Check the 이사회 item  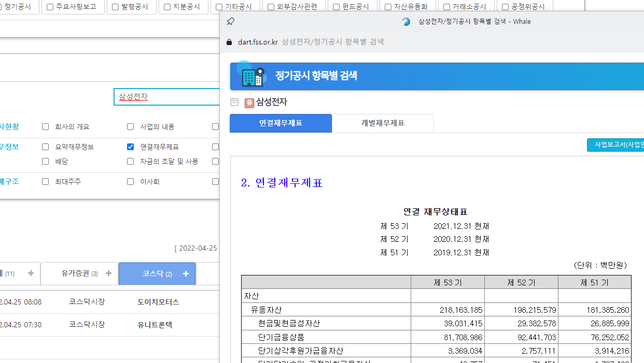coord(130,182)
